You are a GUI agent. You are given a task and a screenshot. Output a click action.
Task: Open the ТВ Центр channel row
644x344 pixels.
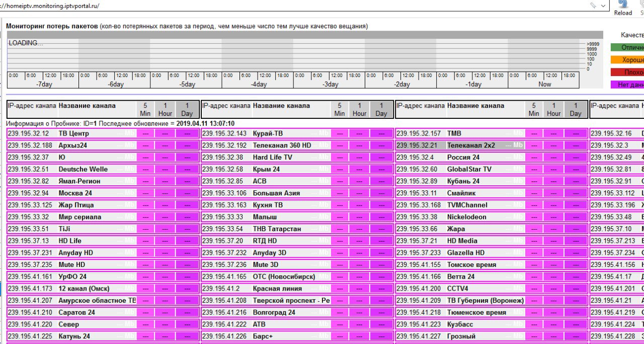click(103, 133)
